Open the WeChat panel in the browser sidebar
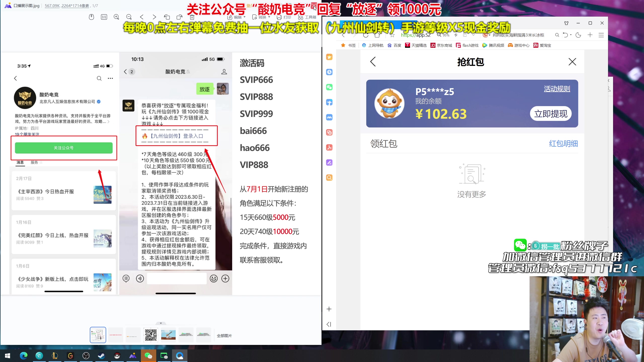Image resolution: width=644 pixels, height=362 pixels. click(x=329, y=87)
